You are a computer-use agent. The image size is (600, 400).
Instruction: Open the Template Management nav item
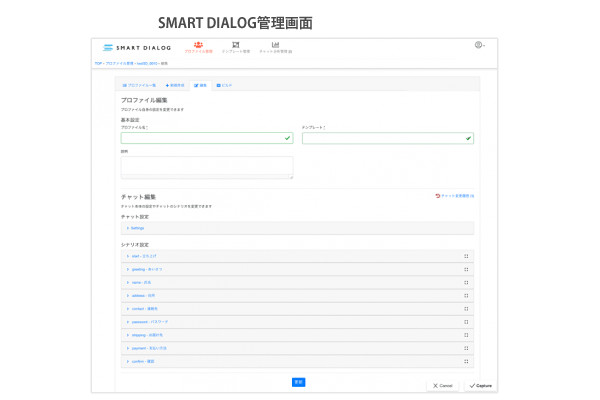pyautogui.click(x=236, y=47)
